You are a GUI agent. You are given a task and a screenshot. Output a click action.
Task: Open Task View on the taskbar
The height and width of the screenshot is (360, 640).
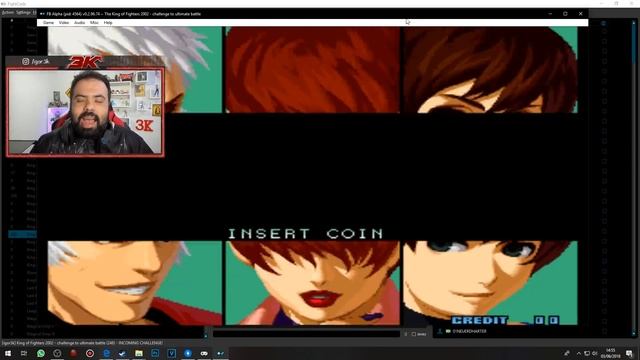24,353
